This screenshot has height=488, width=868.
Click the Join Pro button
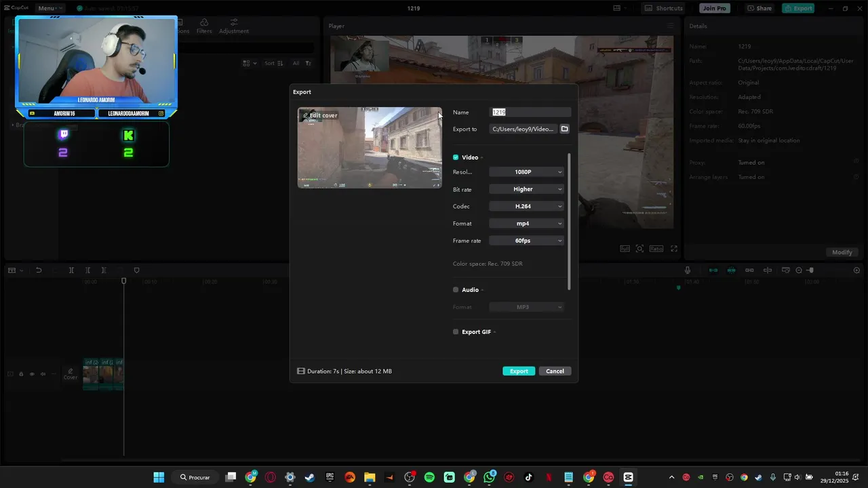pos(715,8)
